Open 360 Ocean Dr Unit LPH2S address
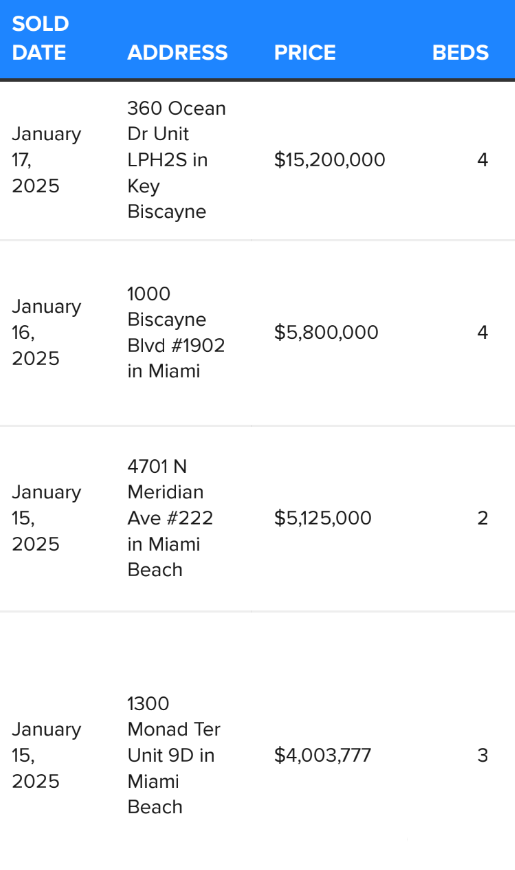The image size is (515, 870). click(x=176, y=160)
